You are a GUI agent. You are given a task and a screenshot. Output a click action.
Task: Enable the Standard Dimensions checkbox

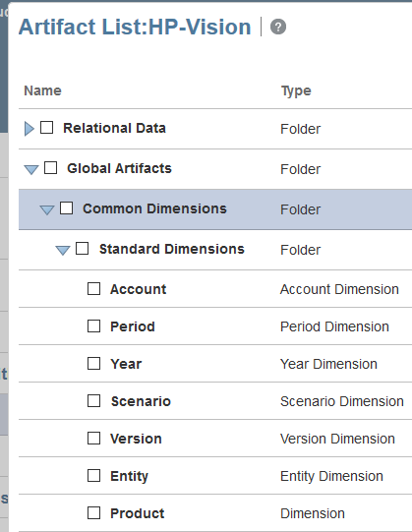coord(83,249)
